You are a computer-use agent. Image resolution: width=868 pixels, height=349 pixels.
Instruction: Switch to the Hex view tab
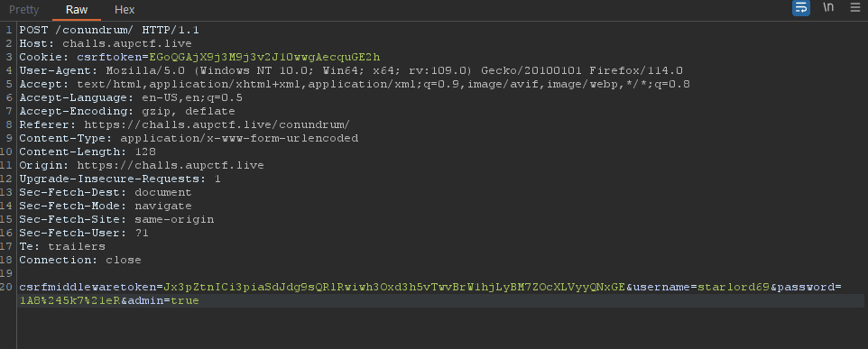coord(125,9)
